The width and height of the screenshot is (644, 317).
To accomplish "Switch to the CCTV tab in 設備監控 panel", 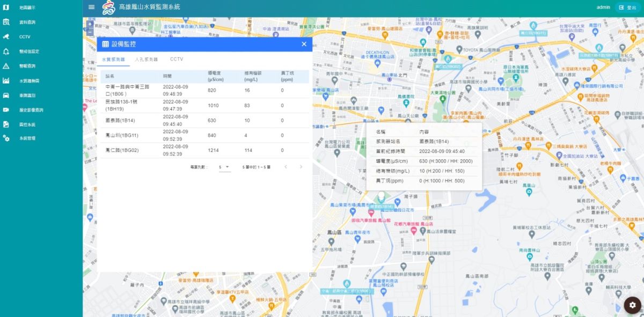I will click(177, 59).
